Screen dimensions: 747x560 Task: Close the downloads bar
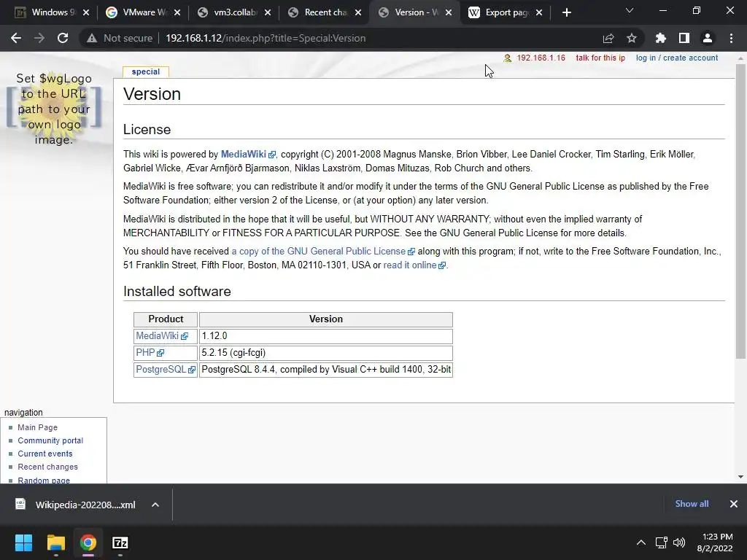734,504
